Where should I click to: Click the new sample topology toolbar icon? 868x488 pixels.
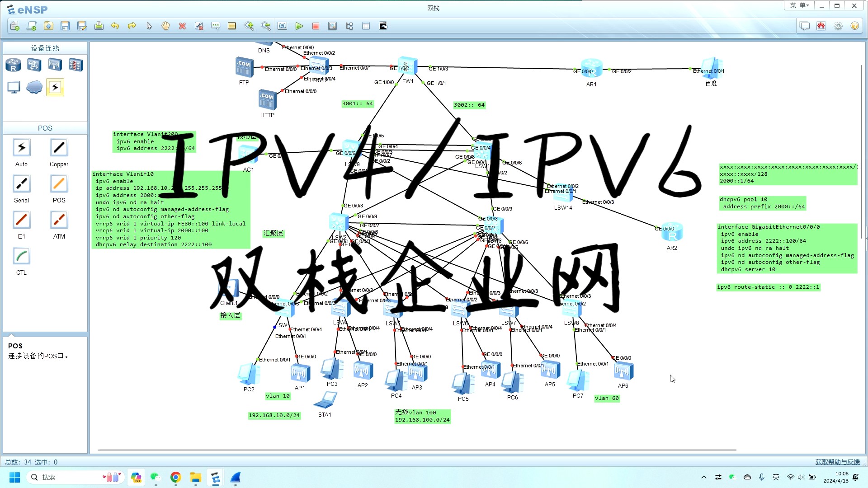pos(32,26)
